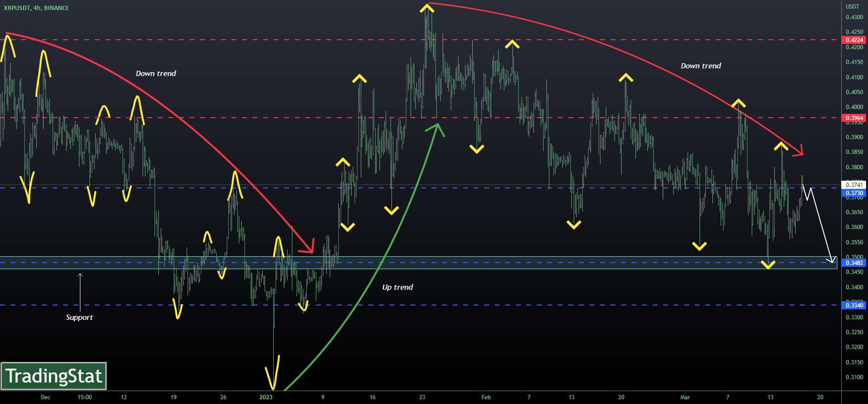The image size is (868, 404).
Task: Click the USDT currency label on price axis
Action: (x=852, y=7)
